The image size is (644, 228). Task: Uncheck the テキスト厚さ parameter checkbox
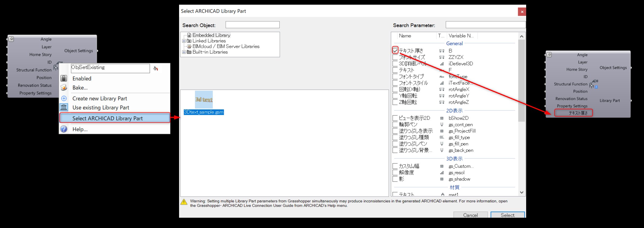pos(395,51)
